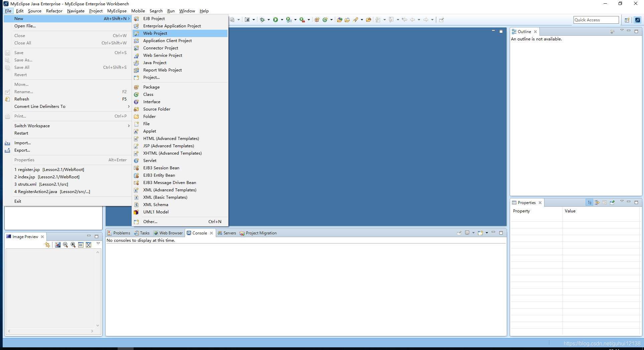Open the Window menu
This screenshot has width=644, height=350.
(187, 11)
